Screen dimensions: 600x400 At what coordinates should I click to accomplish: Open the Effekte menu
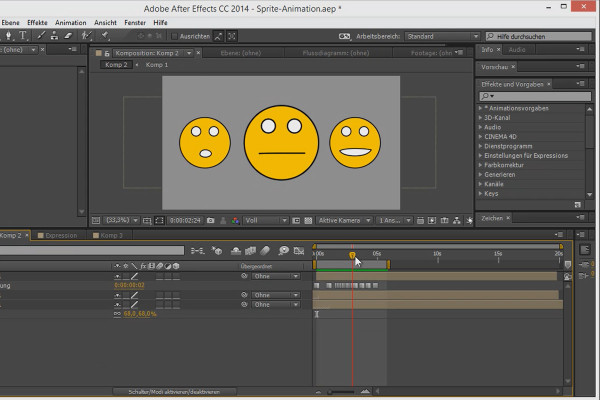pos(37,23)
